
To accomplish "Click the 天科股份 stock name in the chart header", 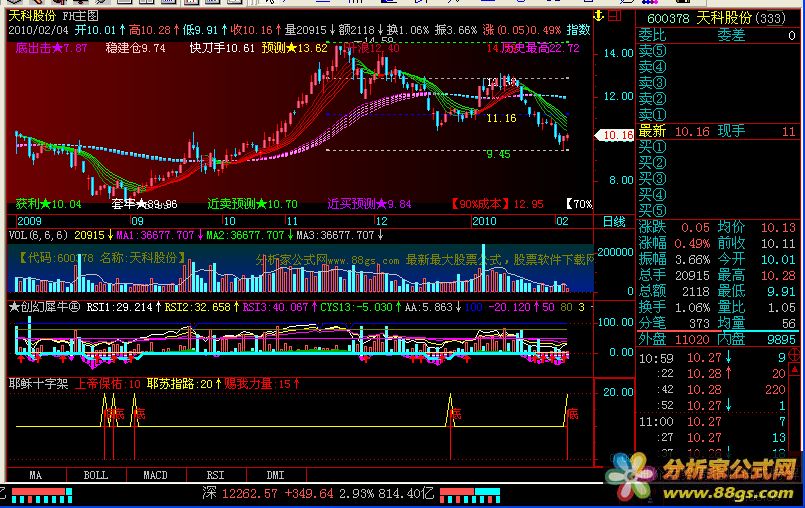I will tap(32, 16).
